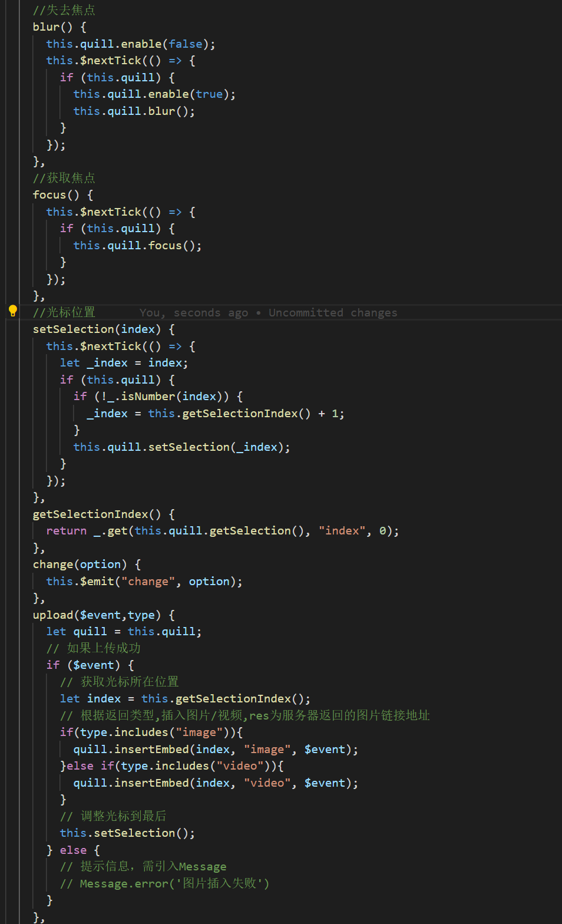The width and height of the screenshot is (562, 924).
Task: Click the line 'let _index = index;'
Action: point(124,363)
